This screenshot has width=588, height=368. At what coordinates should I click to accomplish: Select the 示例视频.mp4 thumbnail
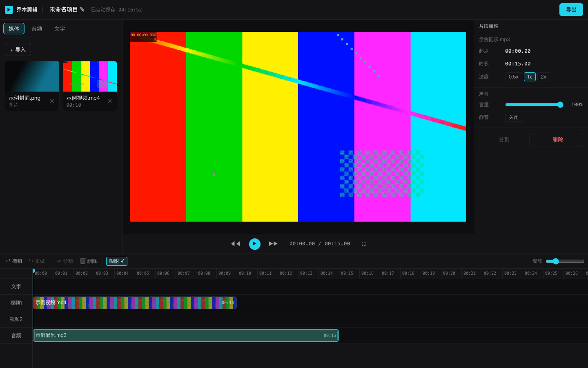(90, 76)
